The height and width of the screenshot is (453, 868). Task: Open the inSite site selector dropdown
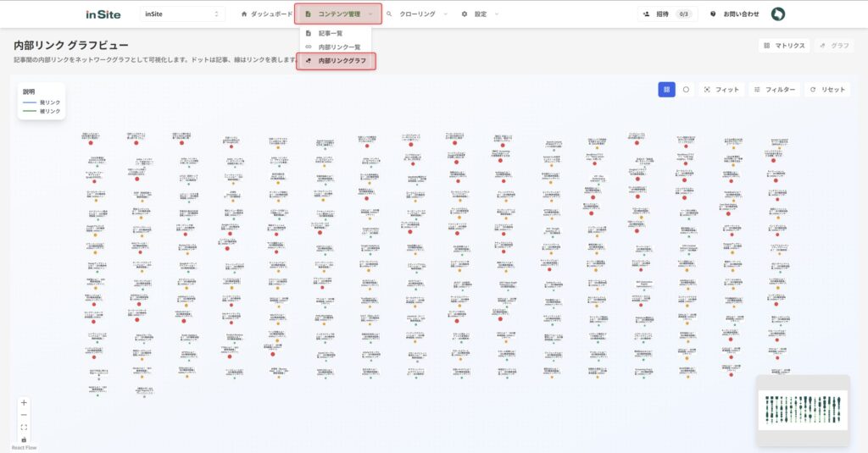click(182, 14)
